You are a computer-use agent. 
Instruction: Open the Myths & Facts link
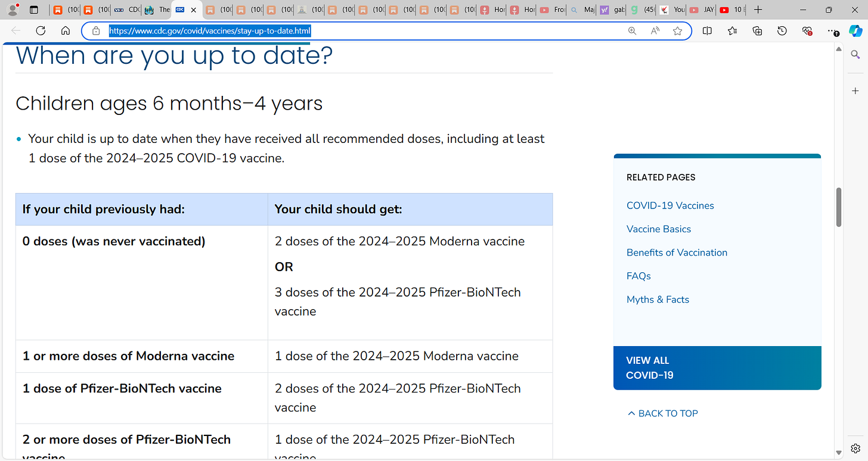(658, 300)
